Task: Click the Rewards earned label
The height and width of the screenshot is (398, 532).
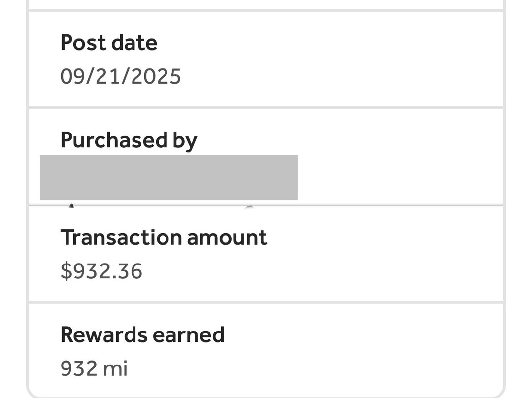Action: [142, 335]
